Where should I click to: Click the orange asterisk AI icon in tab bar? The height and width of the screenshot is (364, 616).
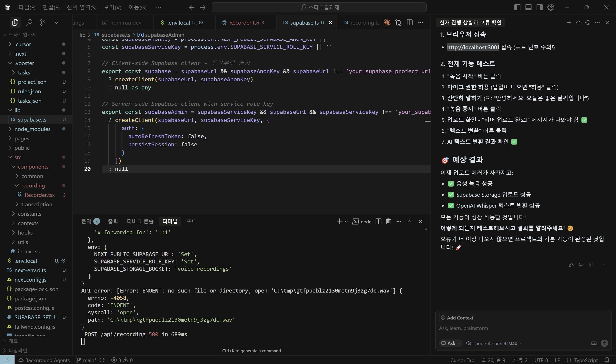(387, 22)
